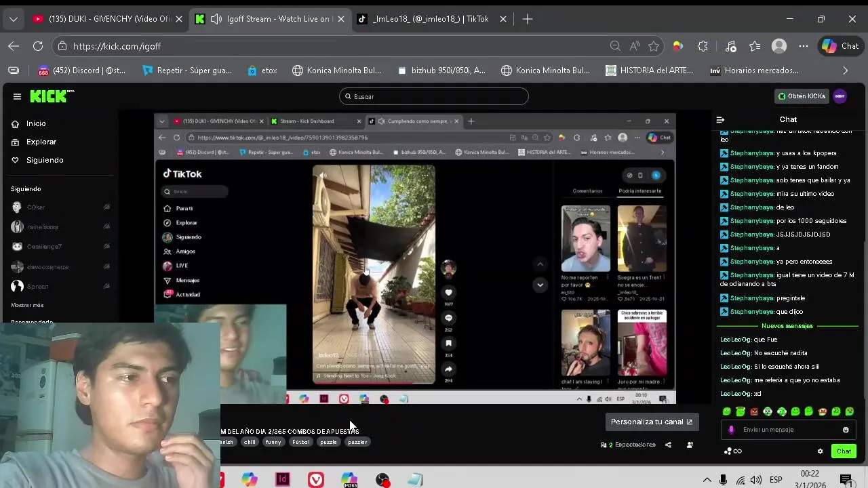The width and height of the screenshot is (868, 488).
Task: Open the etox bookmark
Action: coord(262,70)
